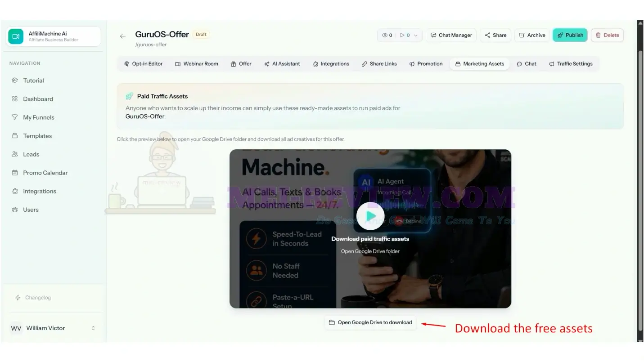The image size is (644, 362).
Task: Click Open Google Drive to download
Action: coord(370,322)
